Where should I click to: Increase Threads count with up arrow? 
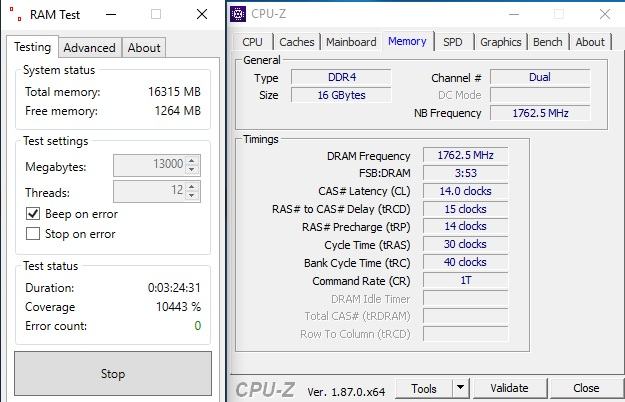[x=192, y=186]
